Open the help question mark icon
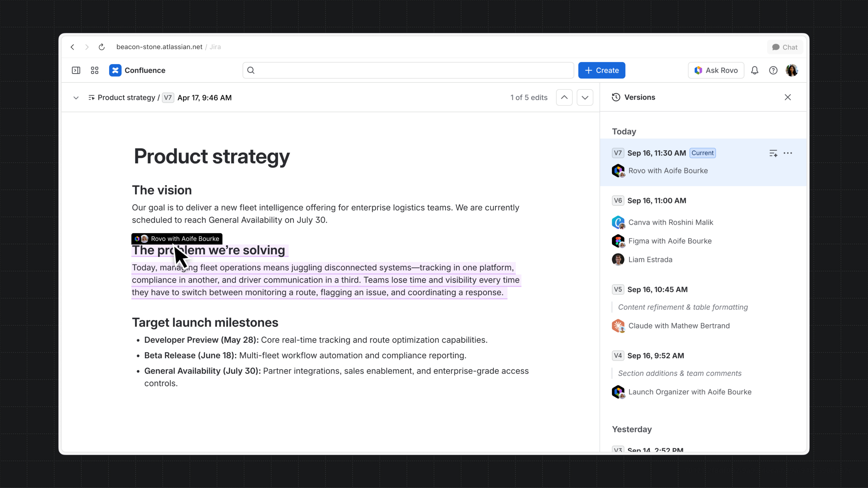The width and height of the screenshot is (868, 488). click(x=773, y=70)
